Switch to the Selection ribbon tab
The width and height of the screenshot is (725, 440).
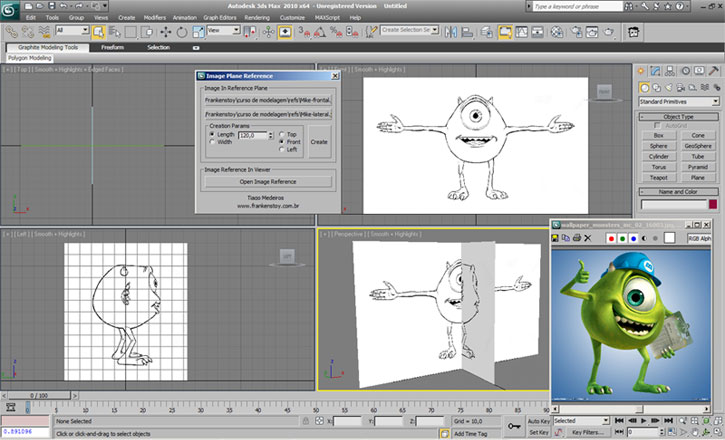click(159, 47)
